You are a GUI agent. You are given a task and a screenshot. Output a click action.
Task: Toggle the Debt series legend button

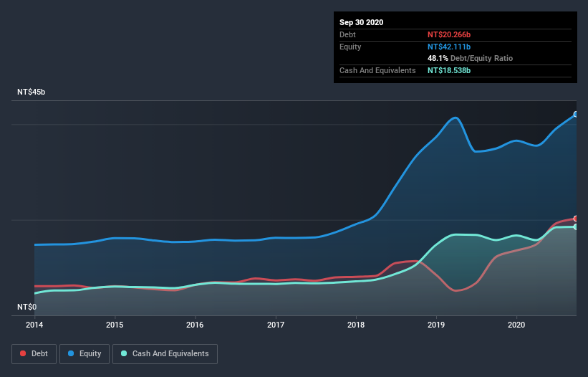pyautogui.click(x=34, y=354)
